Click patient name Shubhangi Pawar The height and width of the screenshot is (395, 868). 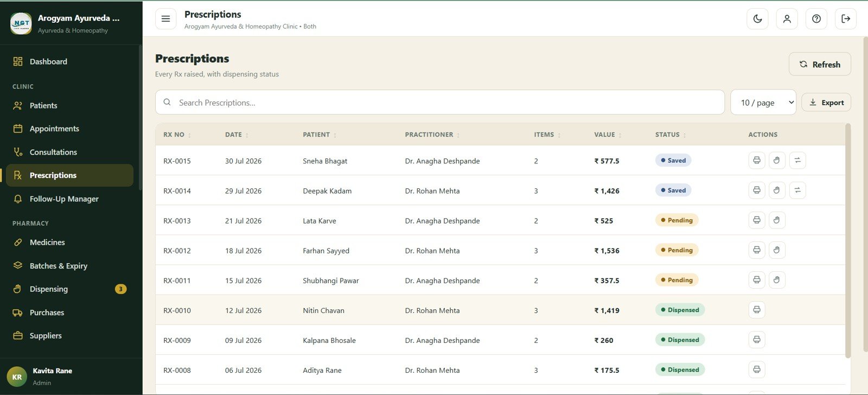coord(331,281)
